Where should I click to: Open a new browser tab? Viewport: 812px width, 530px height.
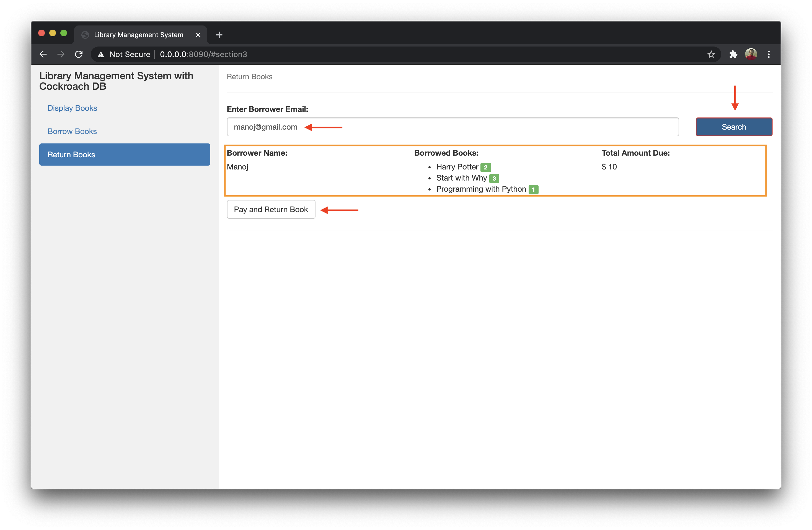coord(219,35)
